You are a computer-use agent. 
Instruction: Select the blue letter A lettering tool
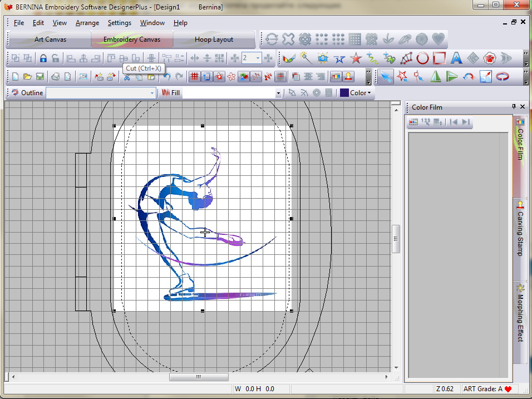pyautogui.click(x=456, y=58)
